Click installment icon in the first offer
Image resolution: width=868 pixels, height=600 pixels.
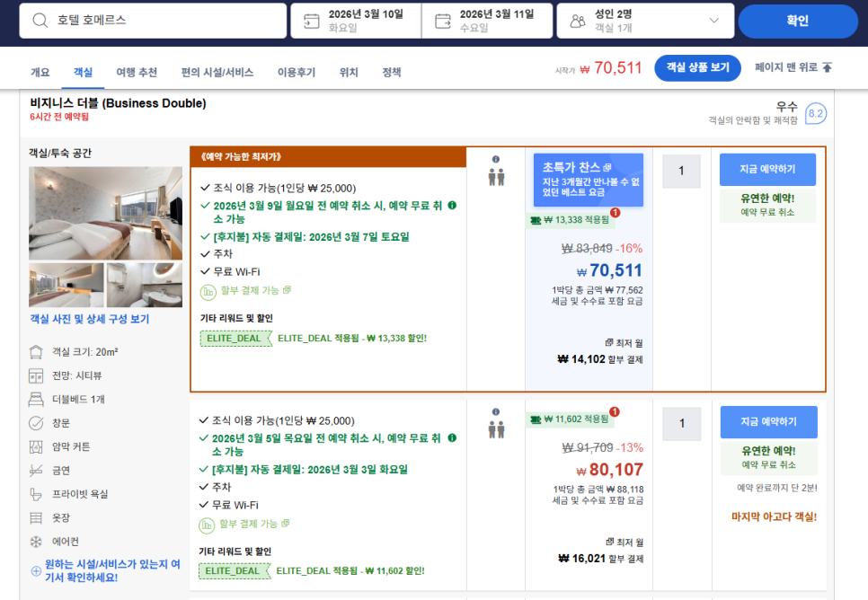point(208,292)
